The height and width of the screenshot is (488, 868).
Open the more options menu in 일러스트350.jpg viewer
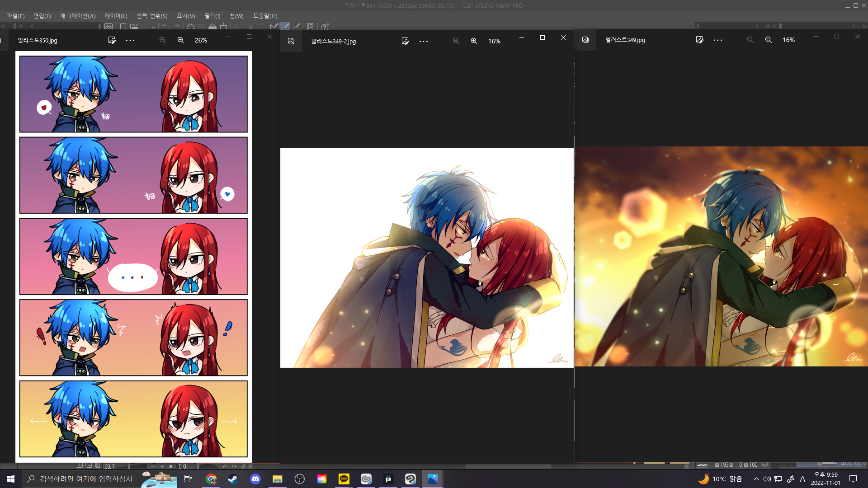point(130,40)
